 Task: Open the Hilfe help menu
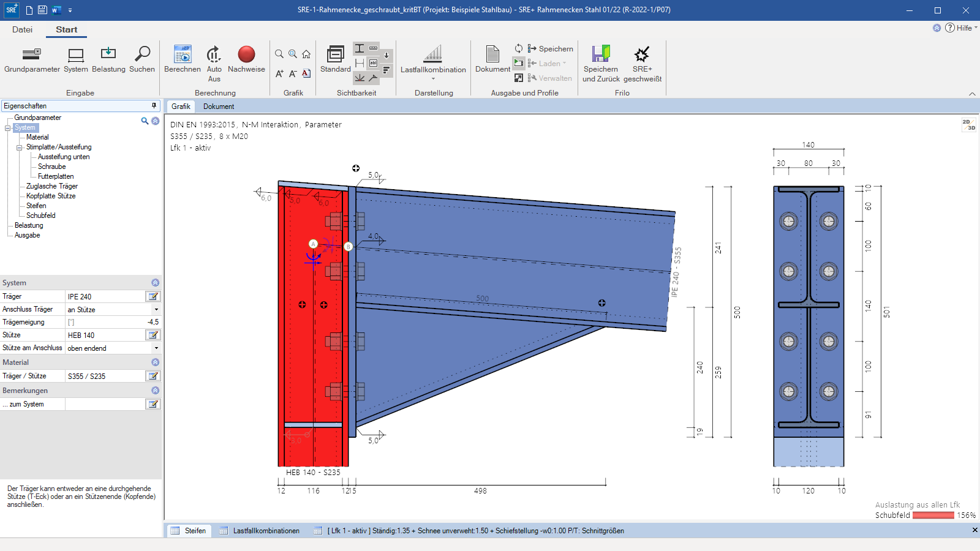point(961,28)
